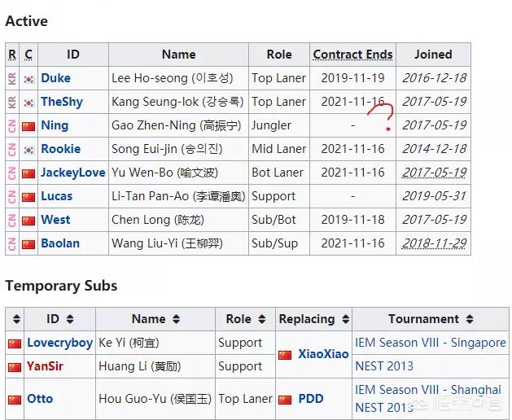Click the Contract Ends column header
Viewport: 512px width, 420px height.
click(352, 55)
